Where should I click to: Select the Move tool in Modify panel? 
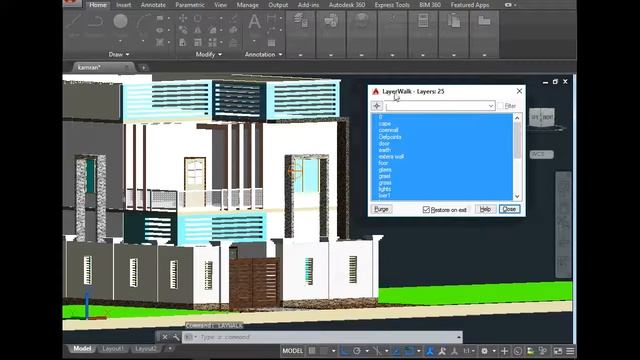(183, 18)
